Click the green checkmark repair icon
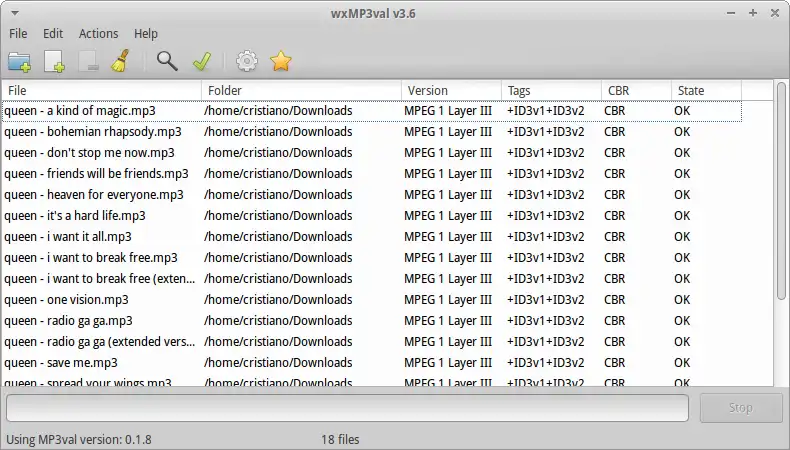 click(x=202, y=61)
